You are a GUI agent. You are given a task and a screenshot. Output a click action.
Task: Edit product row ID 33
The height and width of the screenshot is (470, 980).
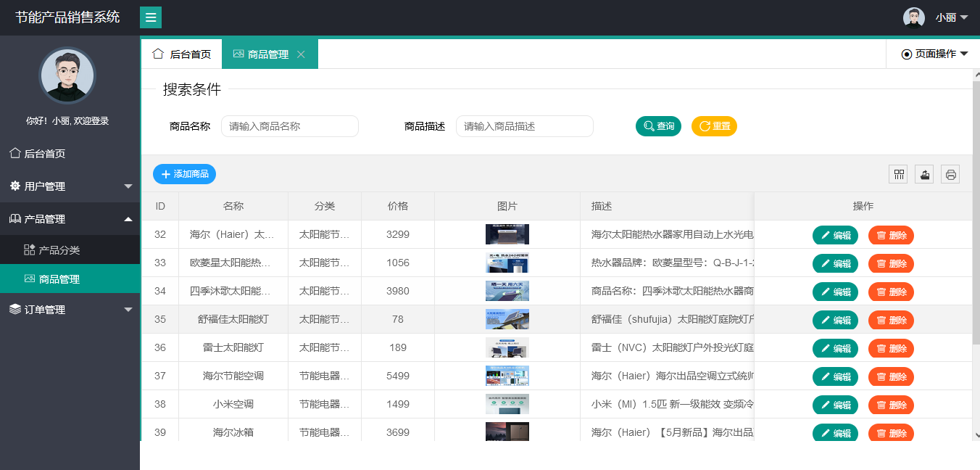pos(835,263)
